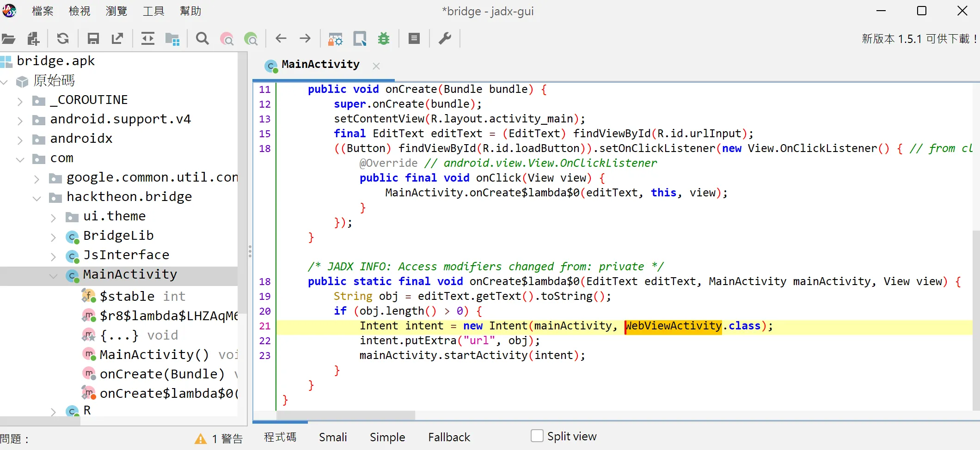Image resolution: width=980 pixels, height=450 pixels.
Task: Select onCreate$lambda$0 method in tree
Action: tap(169, 393)
